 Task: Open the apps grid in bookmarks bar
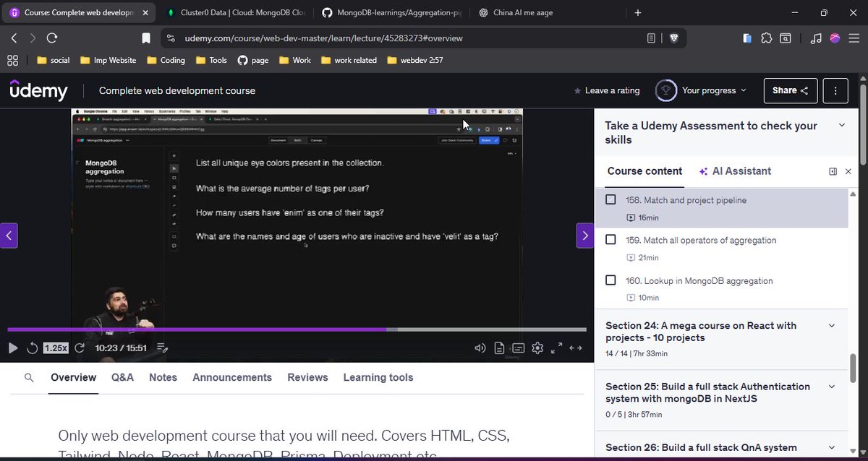[x=12, y=60]
